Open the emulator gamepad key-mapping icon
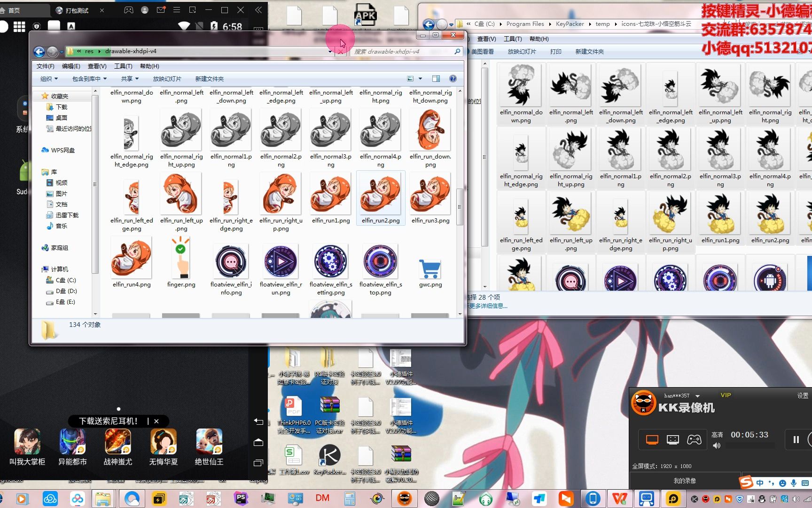The height and width of the screenshot is (508, 812). (128, 10)
